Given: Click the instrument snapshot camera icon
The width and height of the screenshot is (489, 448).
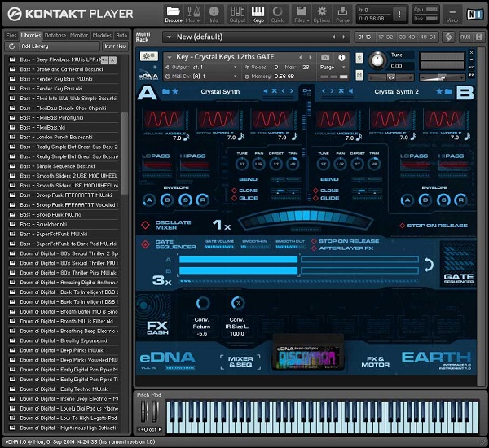Looking at the screenshot, I should (x=325, y=57).
